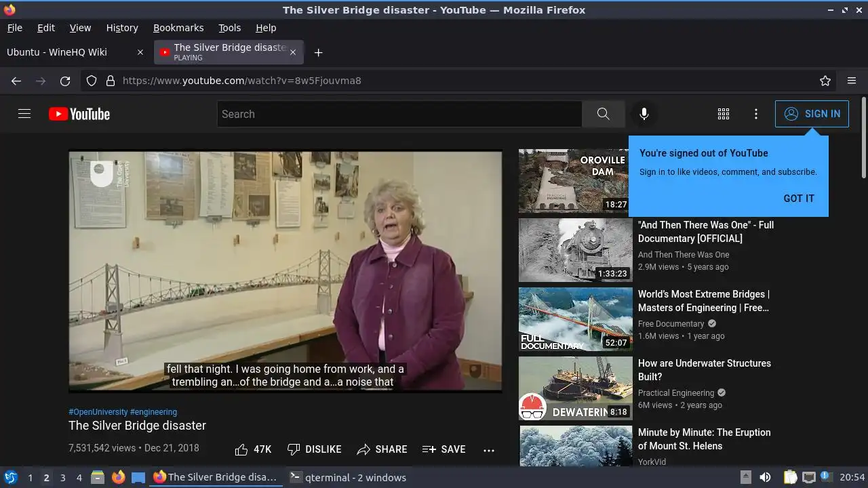Open the File menu

pyautogui.click(x=14, y=28)
